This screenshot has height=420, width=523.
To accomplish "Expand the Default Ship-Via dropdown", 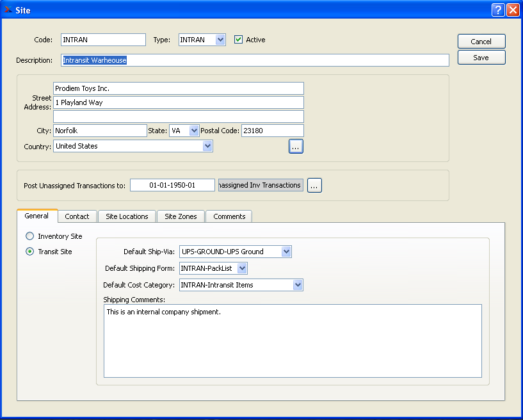I will pyautogui.click(x=286, y=252).
